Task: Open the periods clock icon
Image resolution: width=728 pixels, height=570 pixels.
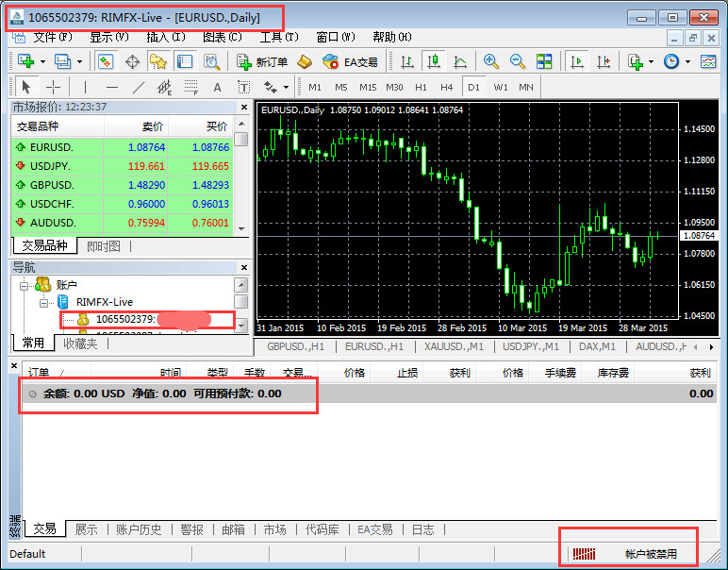Action: (x=671, y=61)
